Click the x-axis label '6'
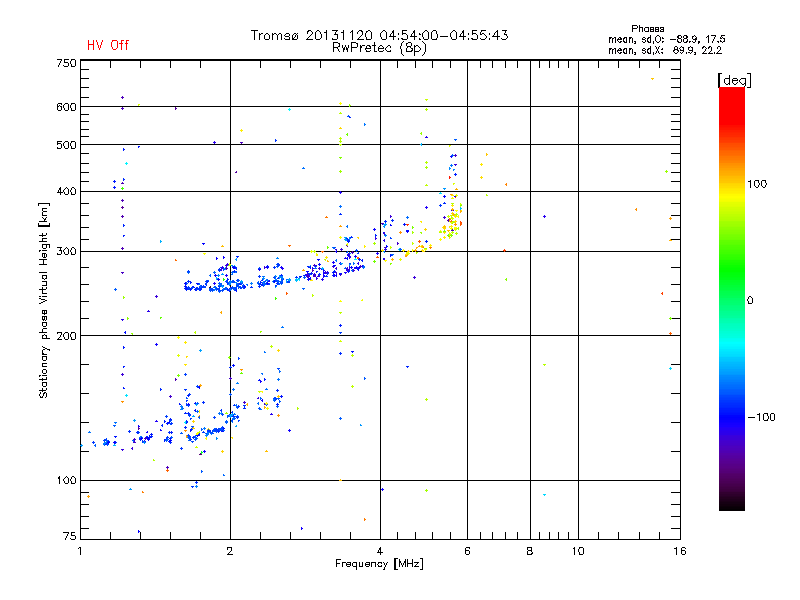This screenshot has width=800, height=600. tap(467, 551)
